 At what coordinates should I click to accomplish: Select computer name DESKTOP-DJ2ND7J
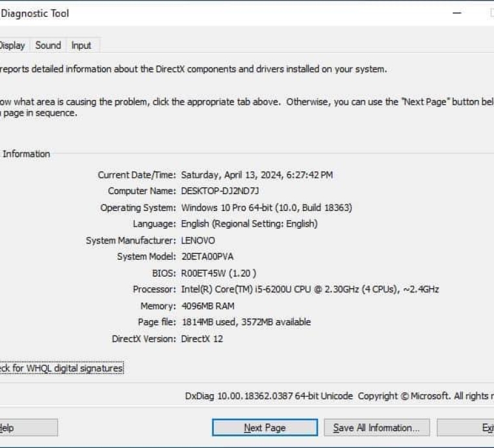[x=220, y=191]
